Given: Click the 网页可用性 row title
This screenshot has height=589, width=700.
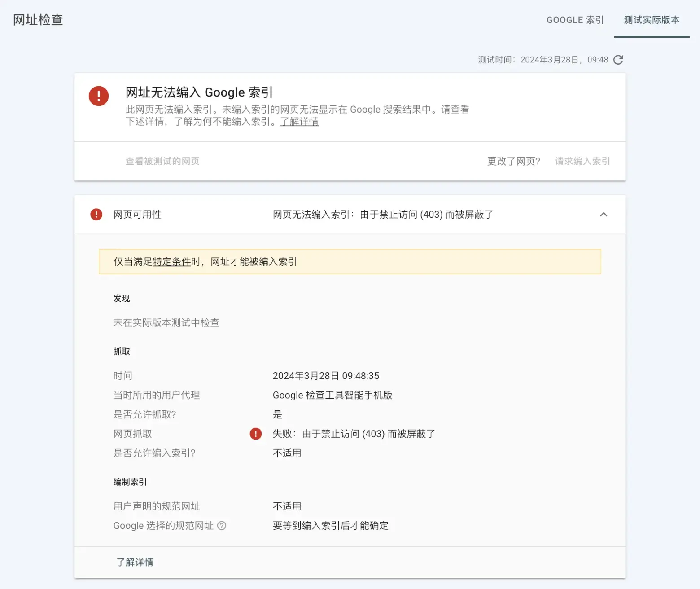Looking at the screenshot, I should [137, 215].
